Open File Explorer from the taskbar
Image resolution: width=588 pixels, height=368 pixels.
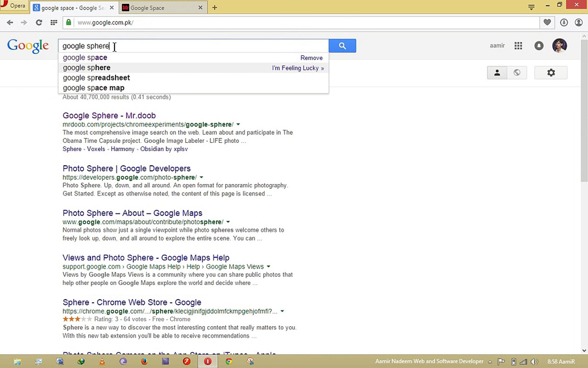click(17, 362)
